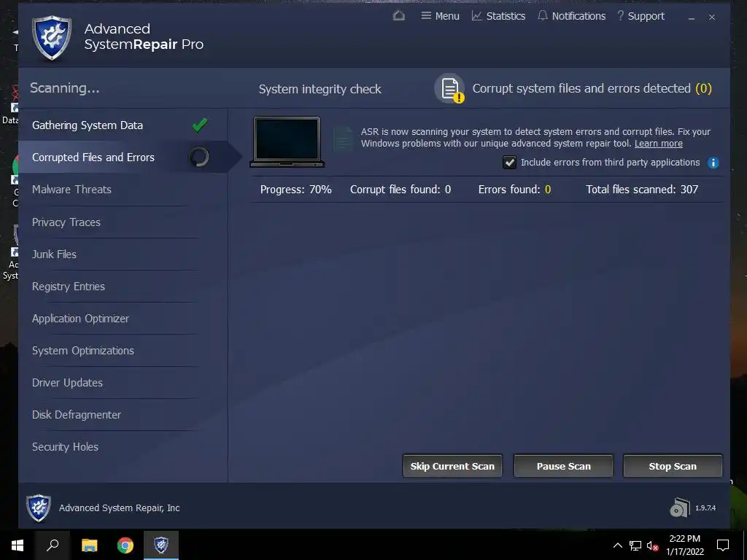Open the Windows Action Center notifications
The height and width of the screenshot is (560, 747).
(723, 545)
